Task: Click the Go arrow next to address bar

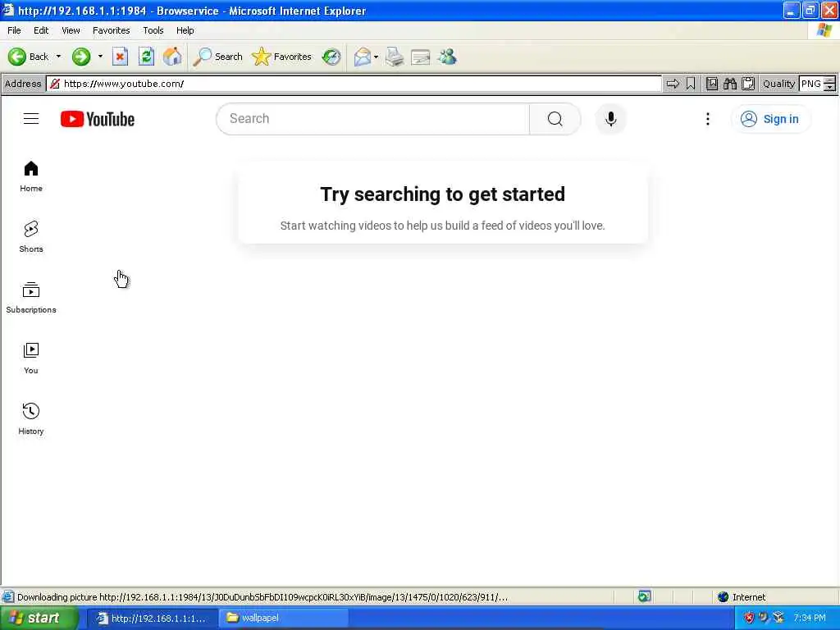Action: (673, 84)
